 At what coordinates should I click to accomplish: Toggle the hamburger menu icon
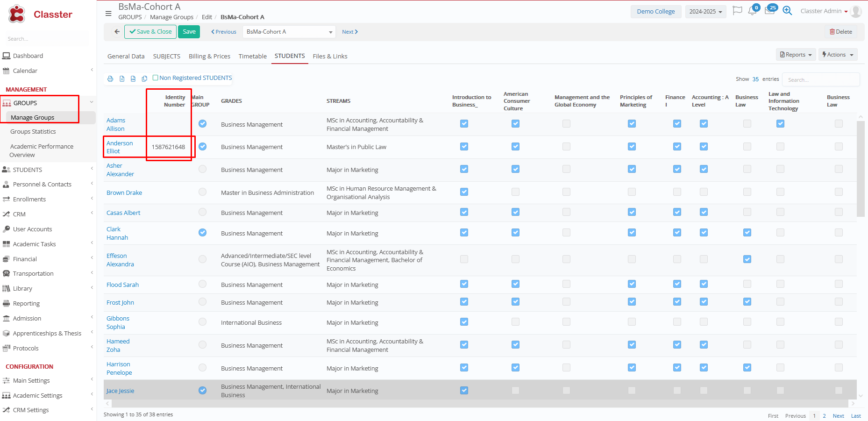(108, 14)
